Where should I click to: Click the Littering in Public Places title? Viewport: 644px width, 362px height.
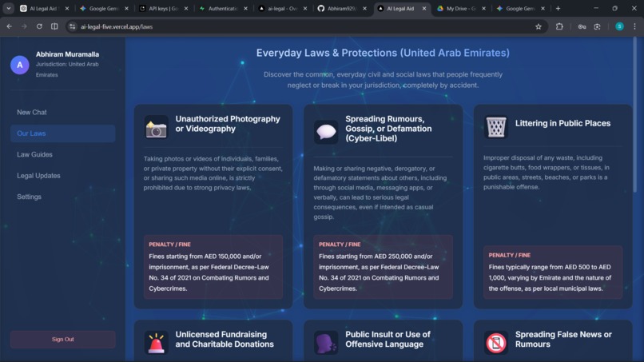pyautogui.click(x=563, y=123)
